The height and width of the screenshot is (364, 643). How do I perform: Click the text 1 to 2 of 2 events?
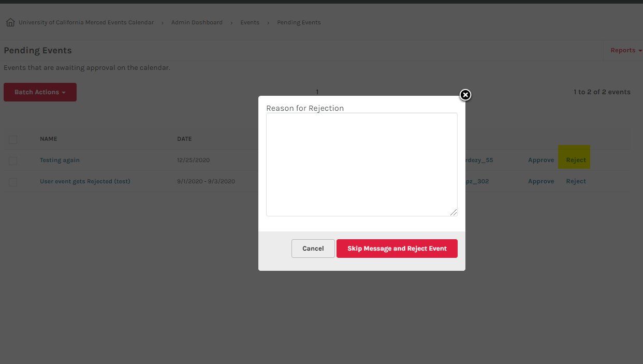[x=602, y=92]
